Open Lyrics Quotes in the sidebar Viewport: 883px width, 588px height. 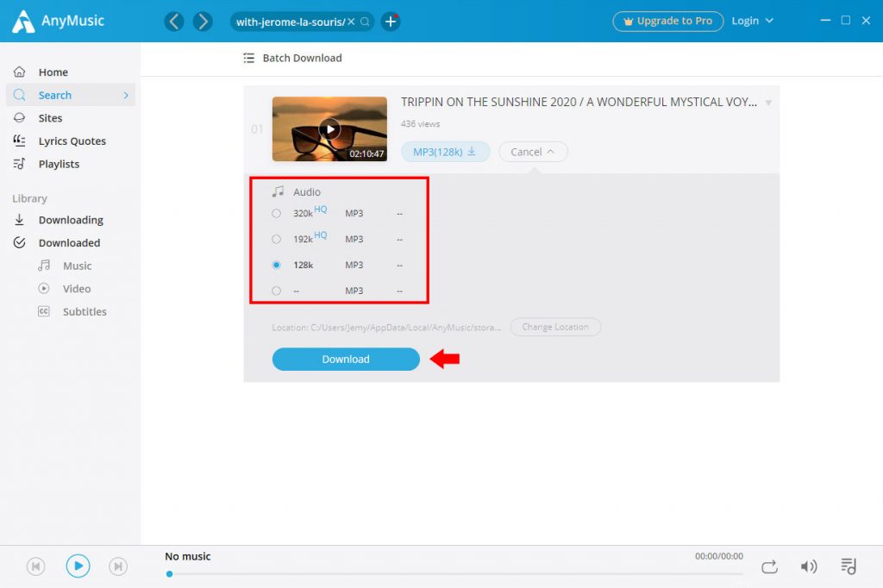click(x=71, y=141)
